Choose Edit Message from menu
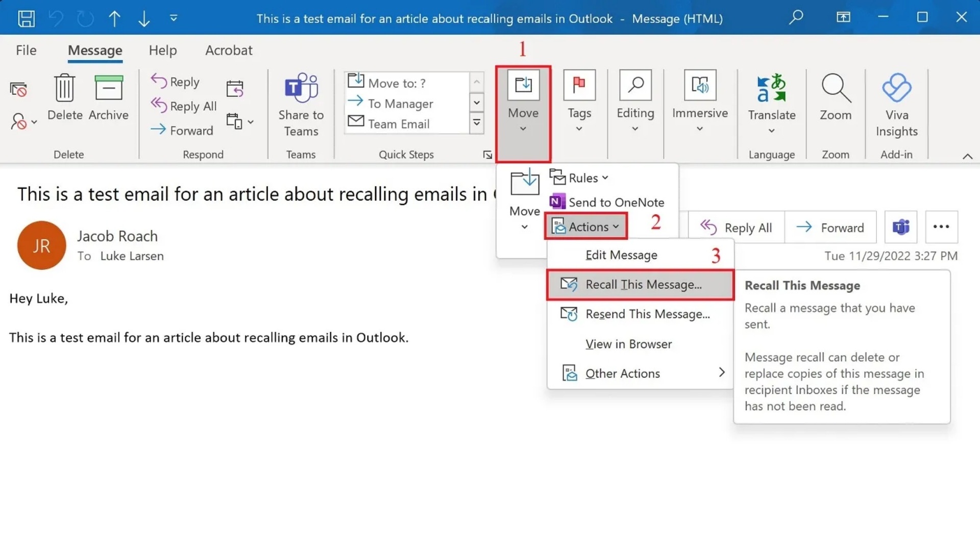Image resolution: width=980 pixels, height=551 pixels. 641,255
